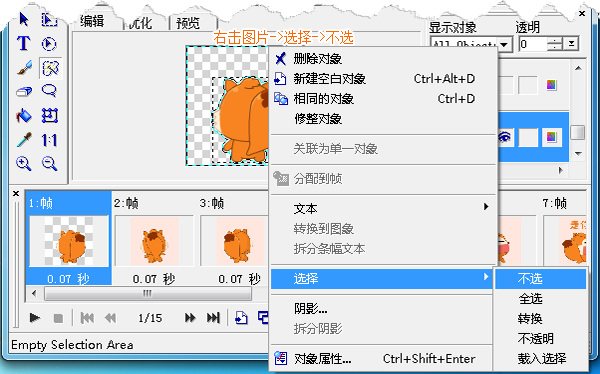Open 对象属性... from context menu
Screen dimensions: 600x374
(x=383, y=359)
